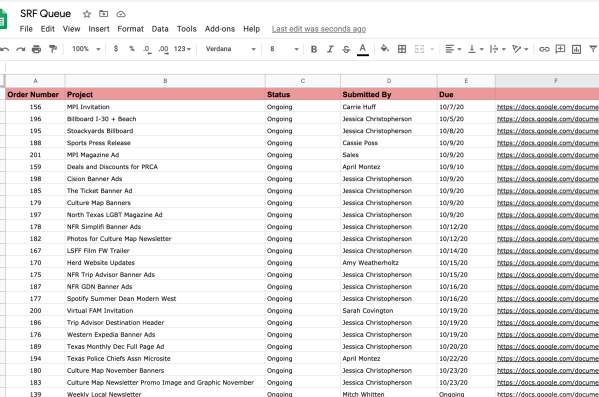Click the move to folder icon

point(104,14)
